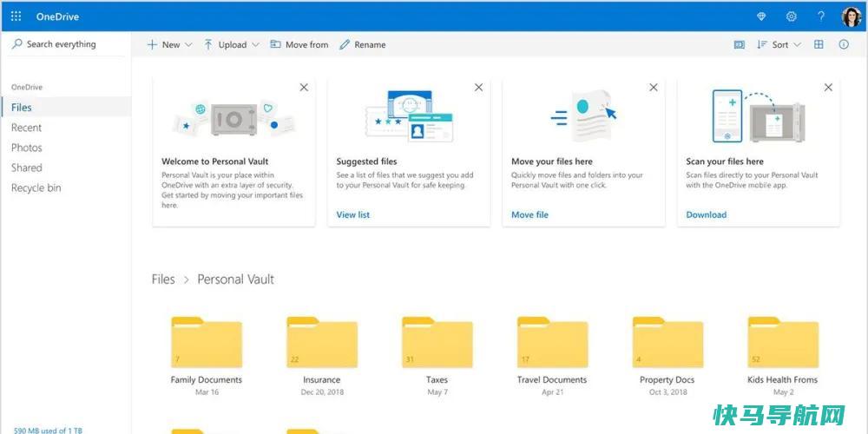This screenshot has height=434, width=868.
Task: Open the Sort dropdown
Action: 779,45
